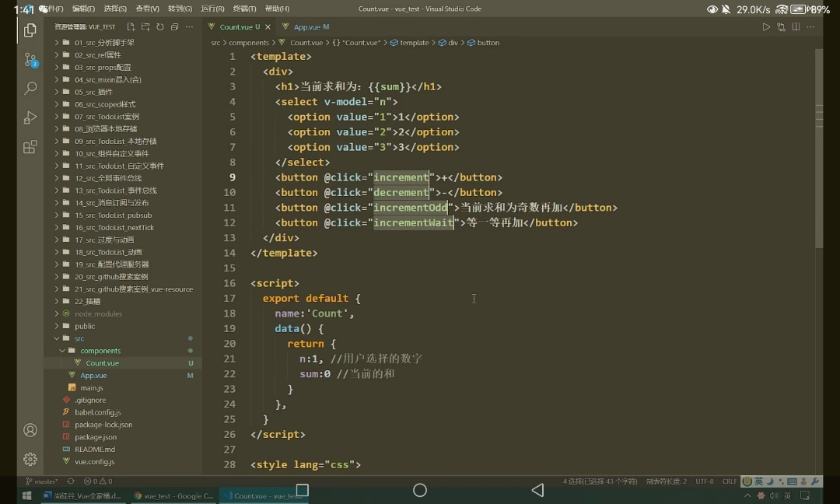Screen dimensions: 840x504
Task: Click 'button' breadcrumb segment
Action: click(488, 43)
